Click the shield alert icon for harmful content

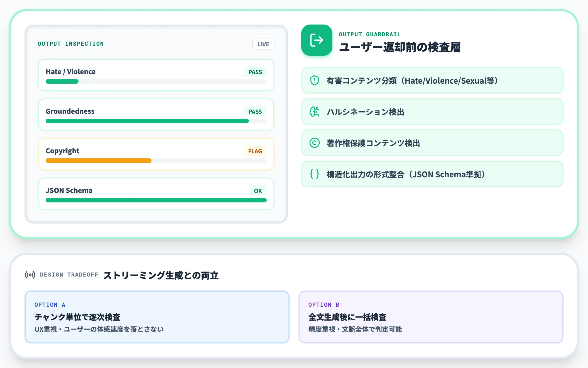click(314, 81)
